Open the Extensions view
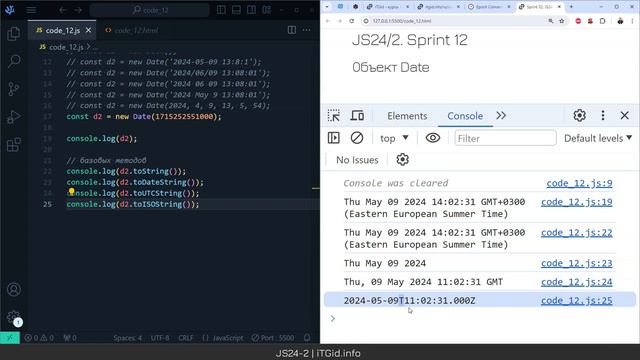The height and width of the screenshot is (360, 640). 14,144
